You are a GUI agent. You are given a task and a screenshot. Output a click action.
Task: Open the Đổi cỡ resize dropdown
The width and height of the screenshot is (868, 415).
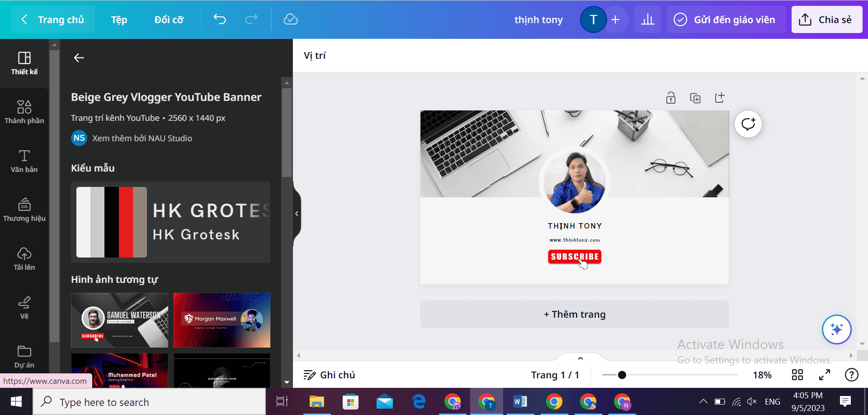click(x=169, y=19)
